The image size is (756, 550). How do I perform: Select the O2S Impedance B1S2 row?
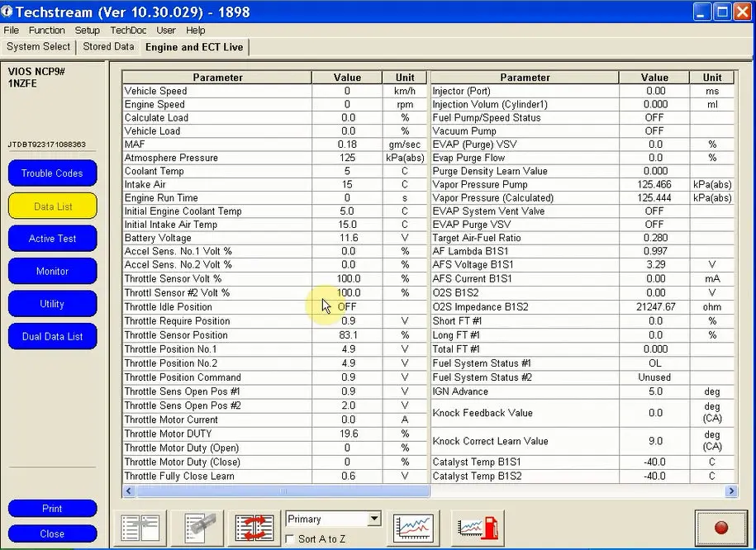(582, 307)
